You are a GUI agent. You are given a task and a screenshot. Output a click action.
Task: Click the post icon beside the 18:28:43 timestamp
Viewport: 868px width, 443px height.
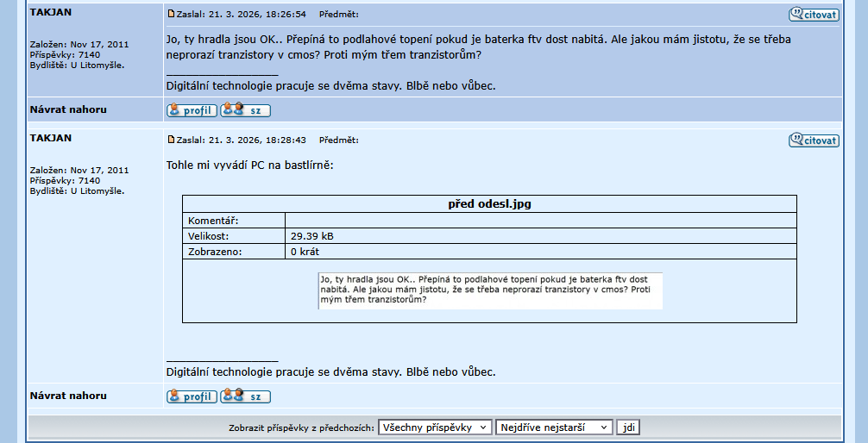click(x=171, y=140)
